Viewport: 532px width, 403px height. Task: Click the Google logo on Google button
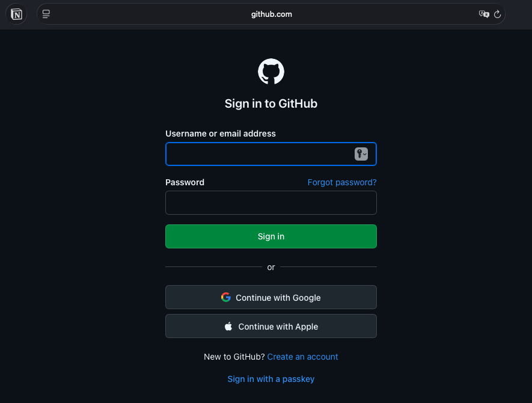tap(226, 297)
